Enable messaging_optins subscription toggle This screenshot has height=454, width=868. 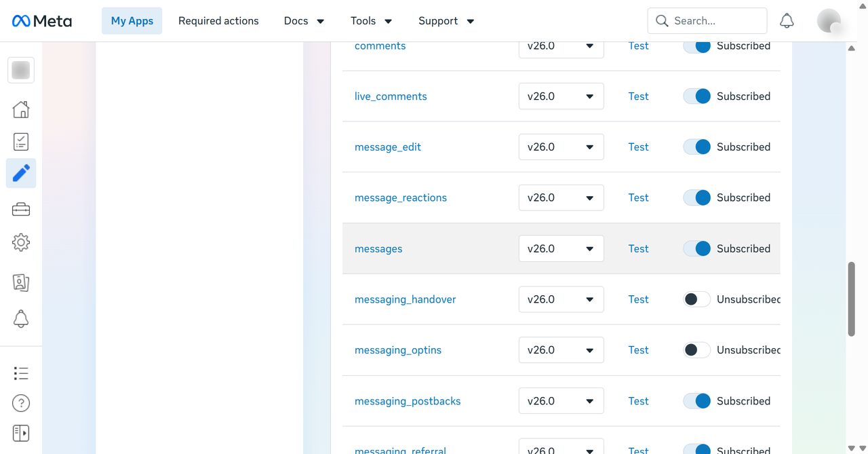point(697,350)
